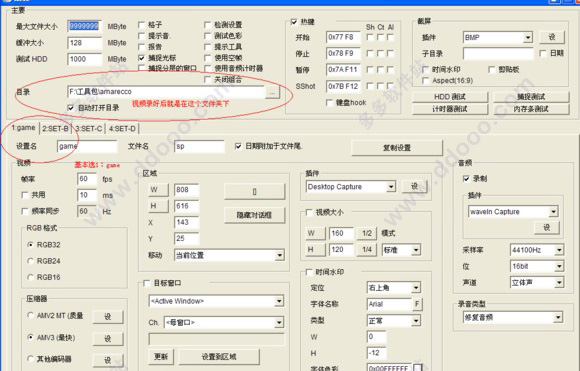Click the 文件名 field containing sp
The height and width of the screenshot is (371, 580).
click(x=199, y=146)
